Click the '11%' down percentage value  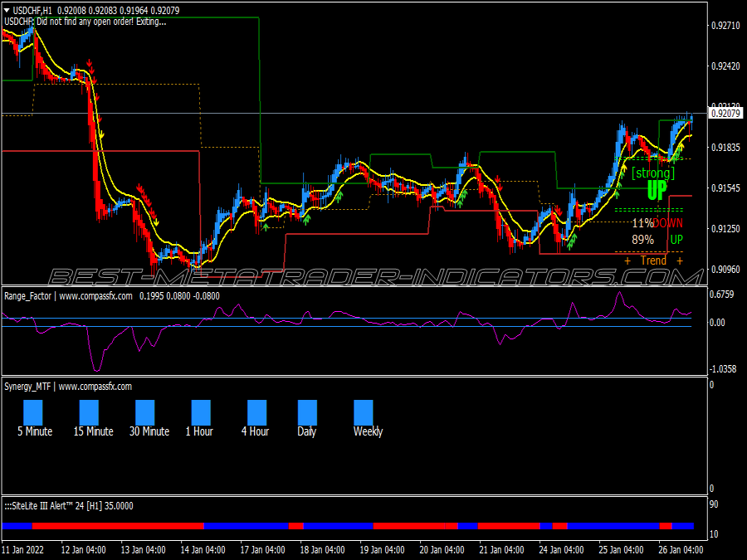click(x=642, y=223)
